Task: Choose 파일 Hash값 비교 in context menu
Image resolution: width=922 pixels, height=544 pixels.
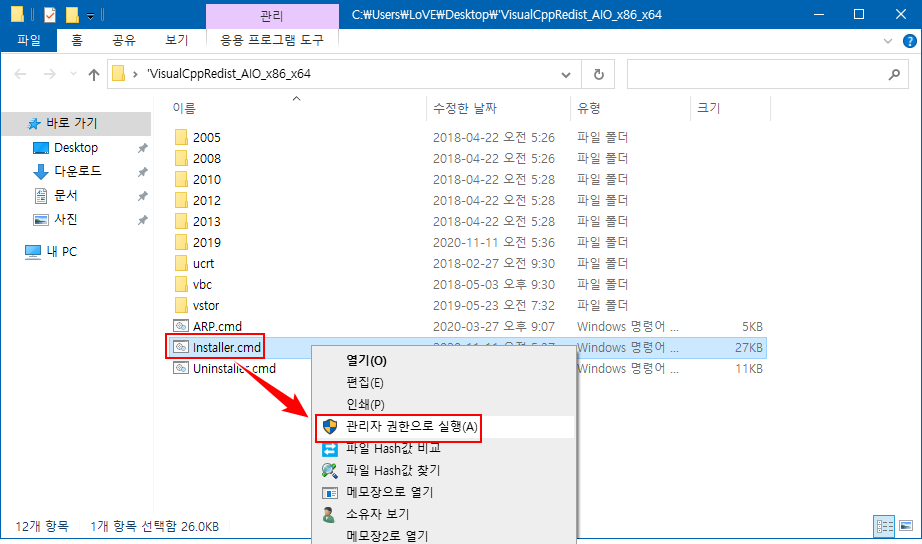Action: 444,449
